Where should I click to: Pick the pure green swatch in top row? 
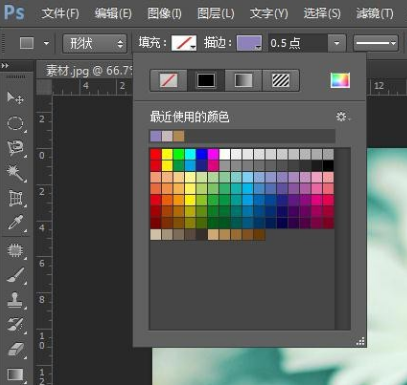click(x=179, y=154)
